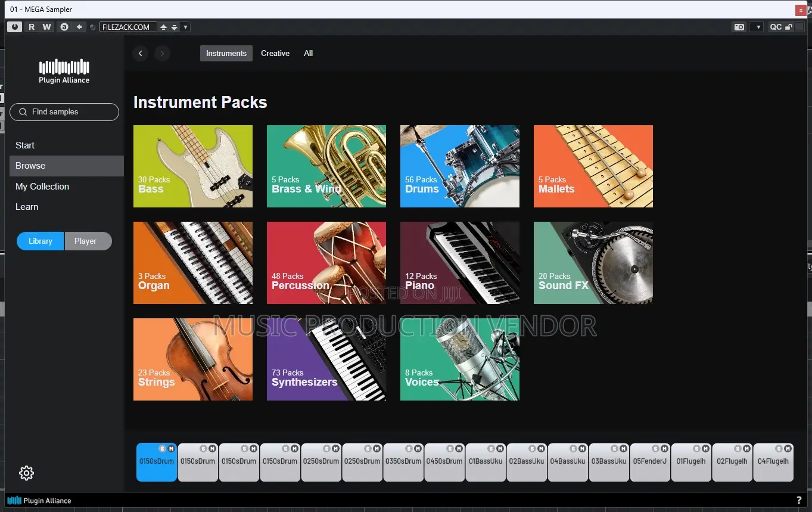Viewport: 812px width, 512px height.
Task: Select the 01BassUku pad
Action: pyautogui.click(x=486, y=463)
